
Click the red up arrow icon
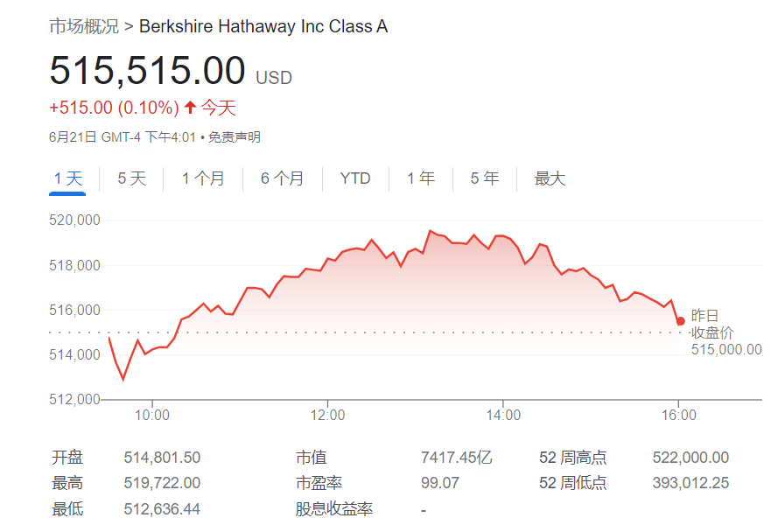point(190,108)
